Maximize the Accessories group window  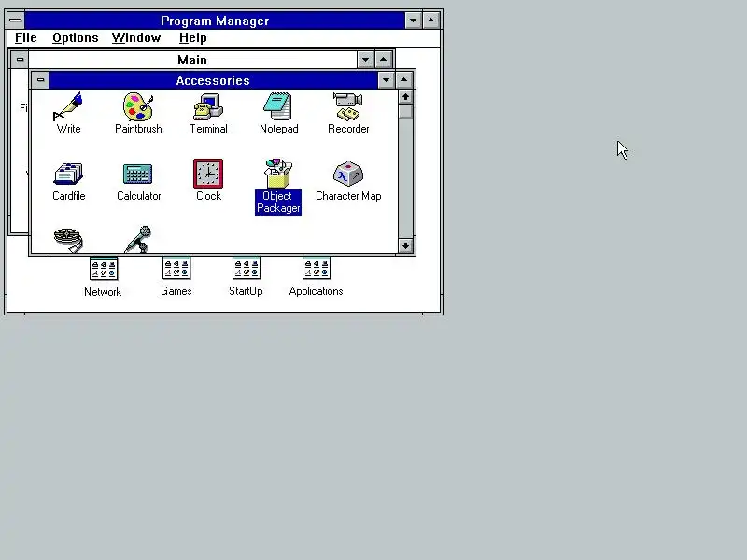click(x=404, y=80)
